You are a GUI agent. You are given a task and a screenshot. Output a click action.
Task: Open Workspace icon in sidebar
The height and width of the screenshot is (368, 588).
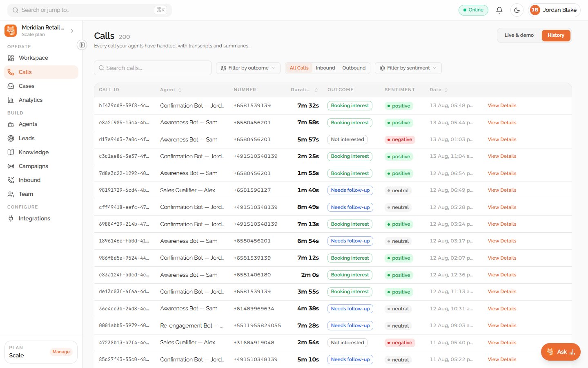pyautogui.click(x=11, y=58)
